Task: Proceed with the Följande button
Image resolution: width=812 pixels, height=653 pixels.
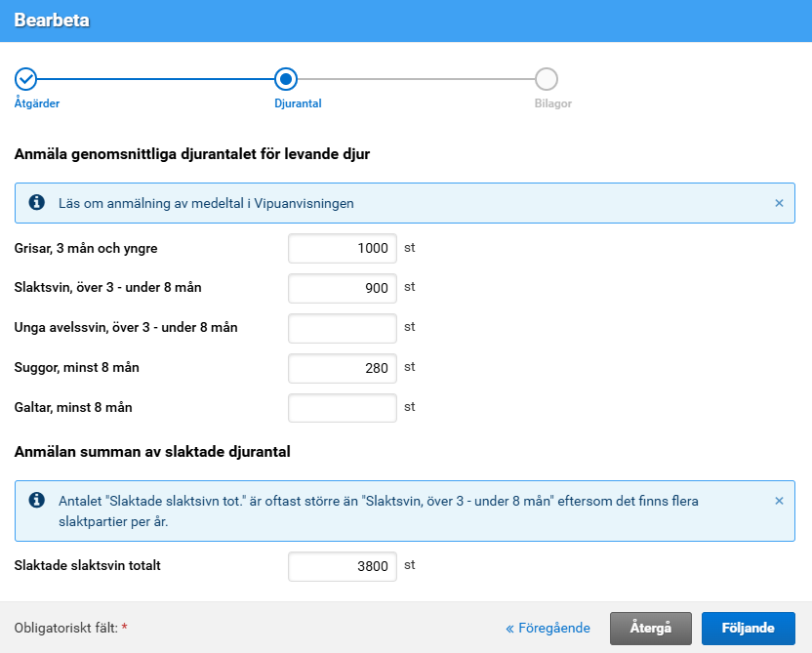Action: click(748, 629)
